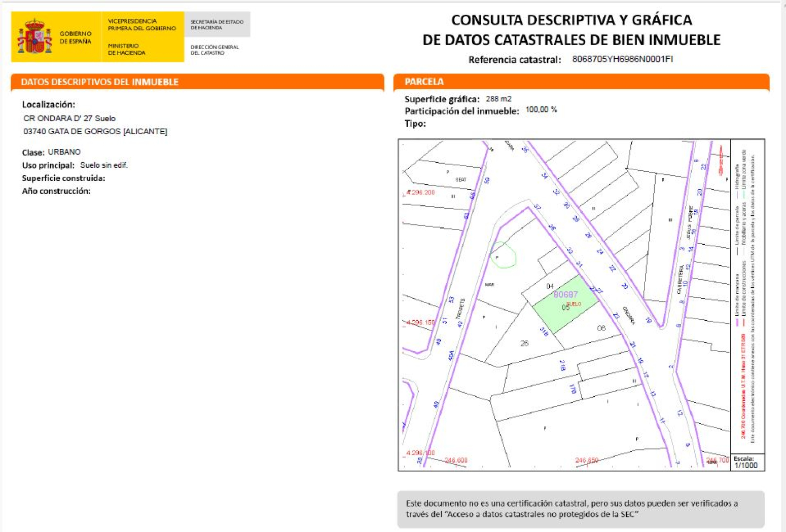Click parcel number "06" on the map
Screen dimensions: 786x532
[x=601, y=328]
